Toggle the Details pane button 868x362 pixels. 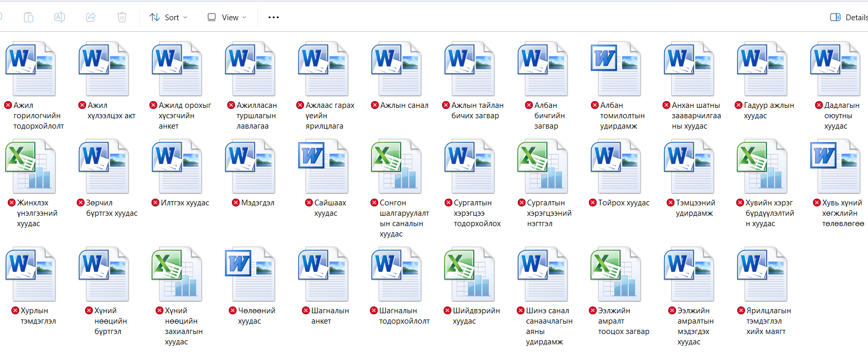tap(848, 17)
